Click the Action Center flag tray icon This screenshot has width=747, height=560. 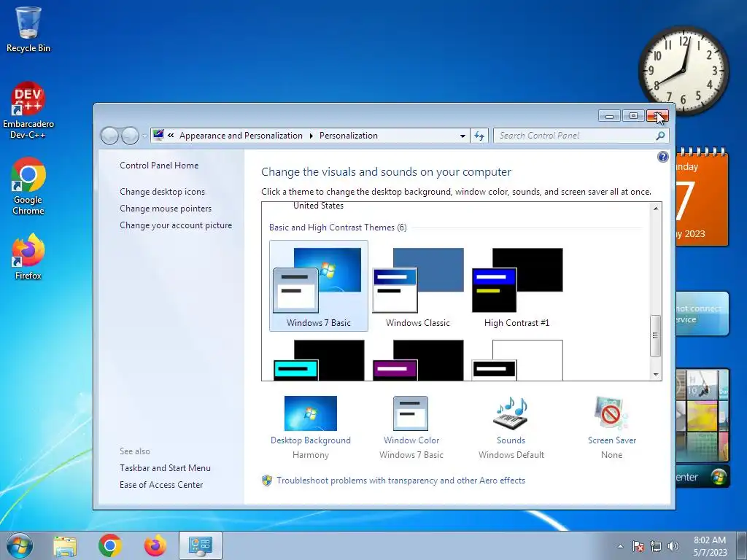pos(638,546)
